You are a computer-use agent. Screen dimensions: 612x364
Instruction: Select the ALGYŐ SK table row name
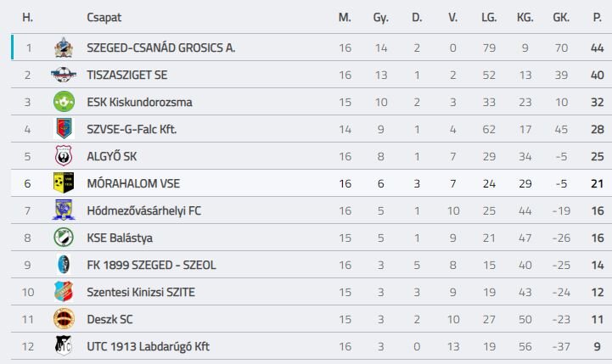(112, 156)
